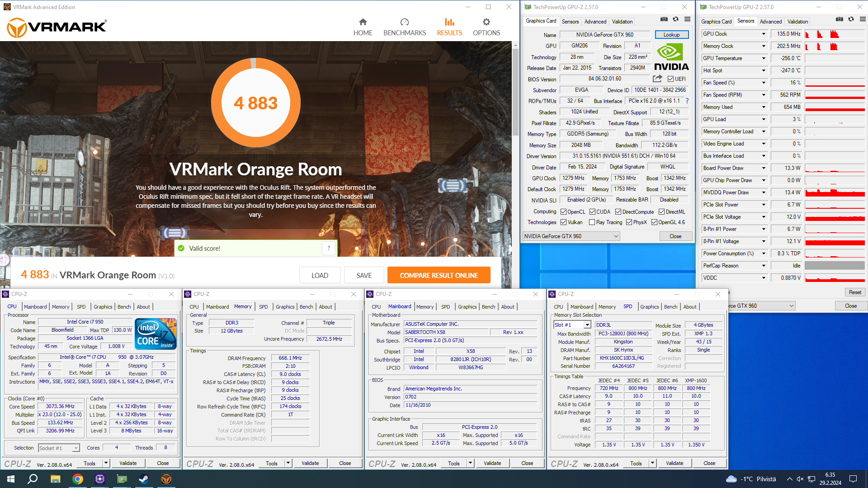This screenshot has width=868, height=488.
Task: Open GPU-Z taskbar icon
Action: point(122,479)
